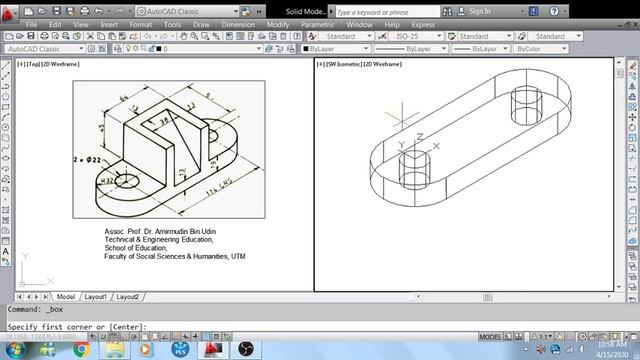Select the Array modify tool
Image resolution: width=640 pixels, height=360 pixels.
pos(632,107)
